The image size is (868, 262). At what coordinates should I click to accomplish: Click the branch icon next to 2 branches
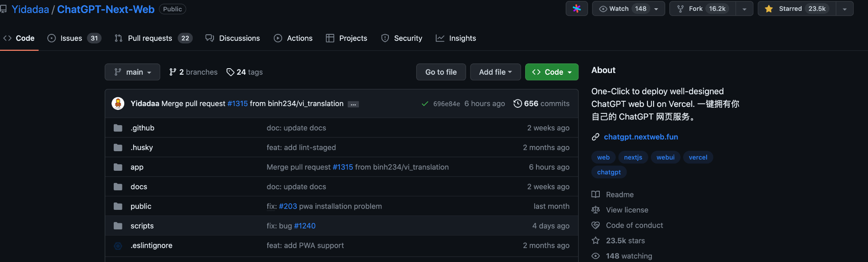173,72
